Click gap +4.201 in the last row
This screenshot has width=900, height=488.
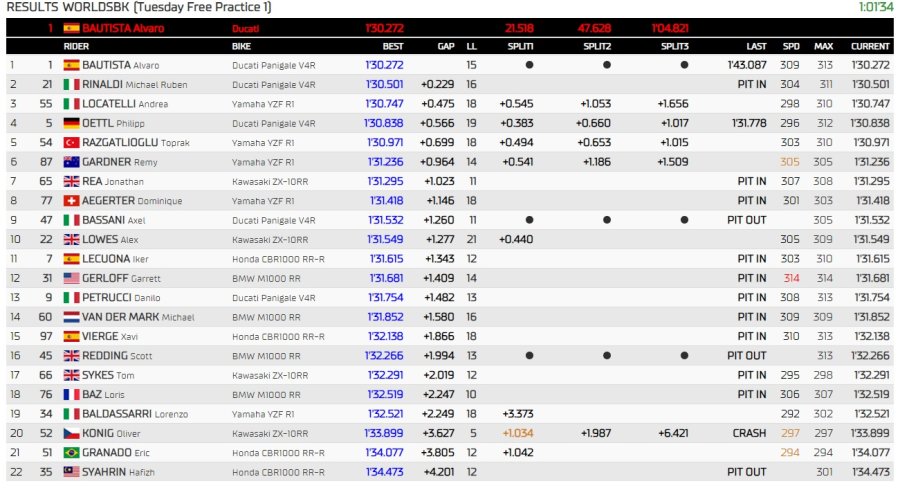pyautogui.click(x=437, y=472)
